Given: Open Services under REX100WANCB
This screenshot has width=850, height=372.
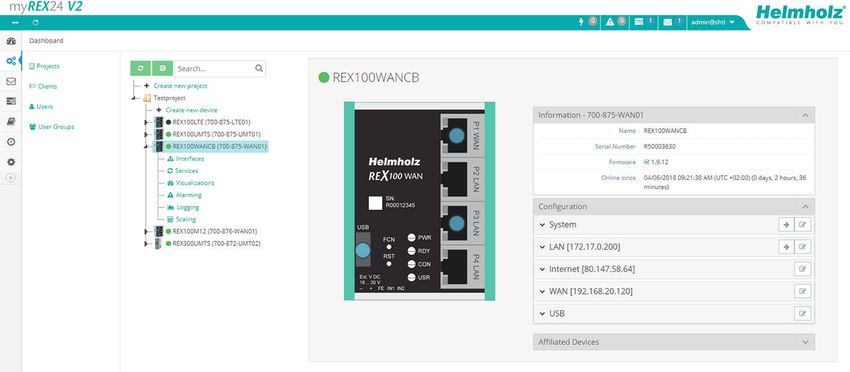Looking at the screenshot, I should [x=186, y=171].
